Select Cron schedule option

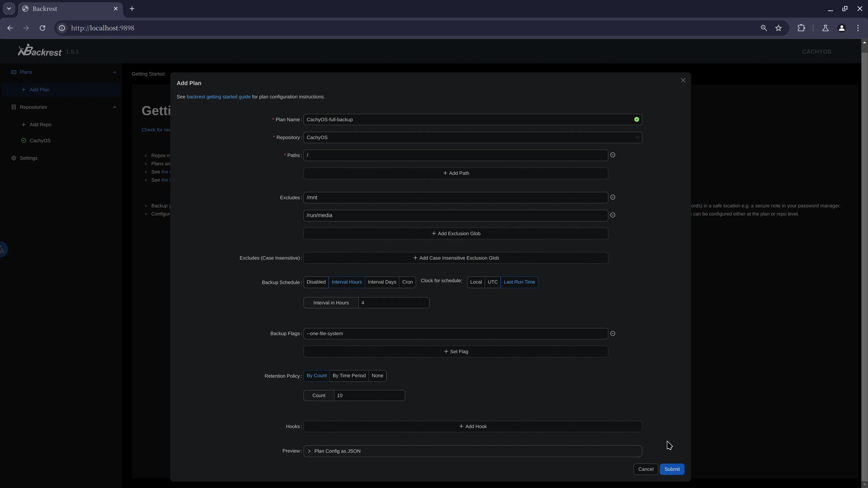click(x=407, y=282)
